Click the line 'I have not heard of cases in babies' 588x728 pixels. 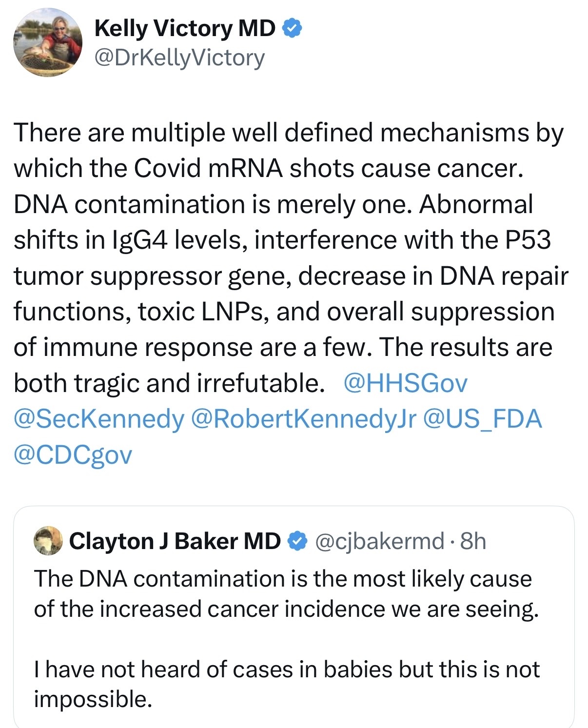click(287, 669)
